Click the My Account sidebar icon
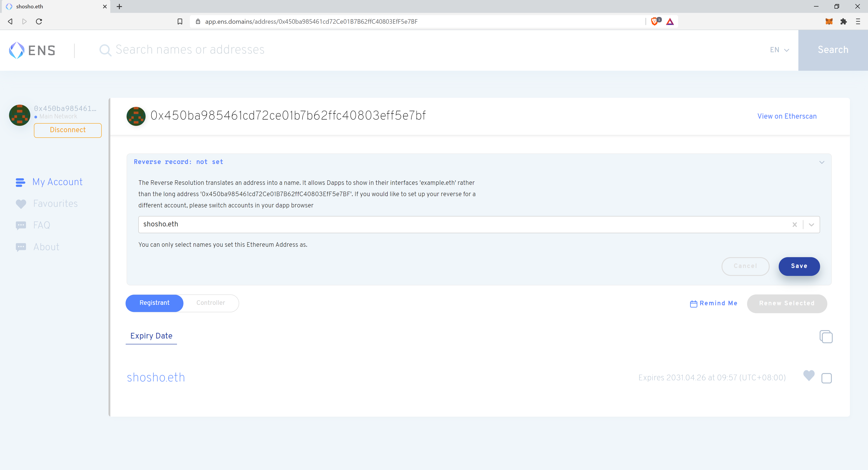 pos(20,182)
